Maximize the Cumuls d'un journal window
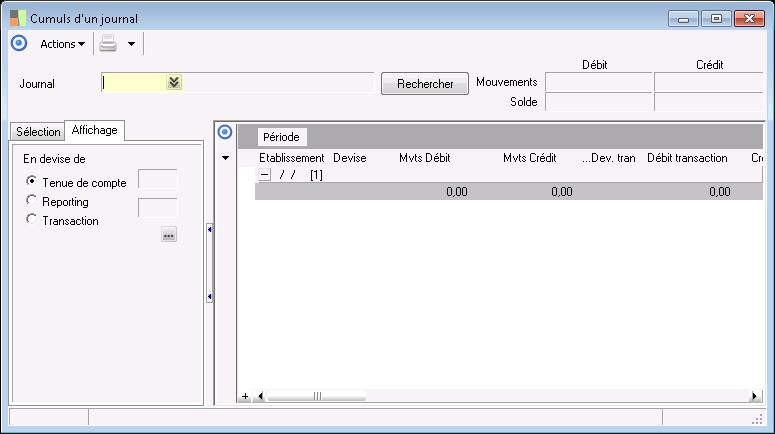The image size is (775, 434). click(x=716, y=19)
